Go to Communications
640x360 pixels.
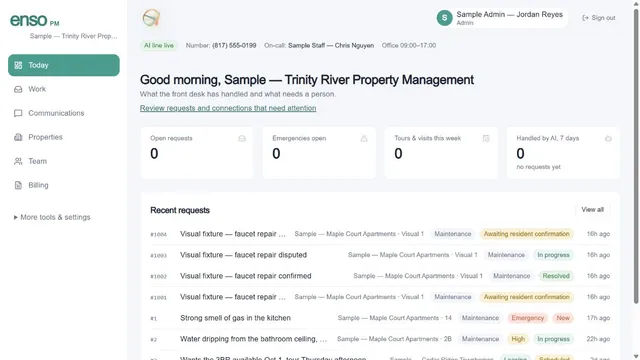64,113
